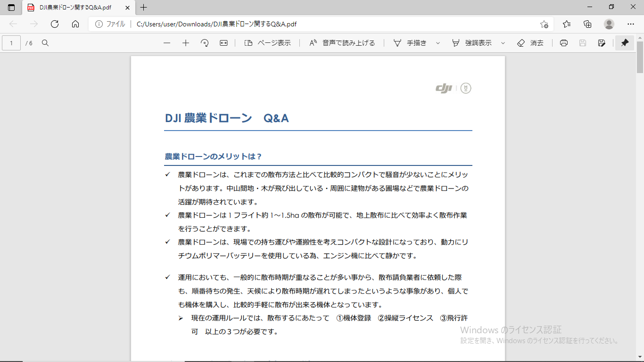The image size is (644, 362).
Task: Select the 消去 eraser tool
Action: click(x=530, y=43)
